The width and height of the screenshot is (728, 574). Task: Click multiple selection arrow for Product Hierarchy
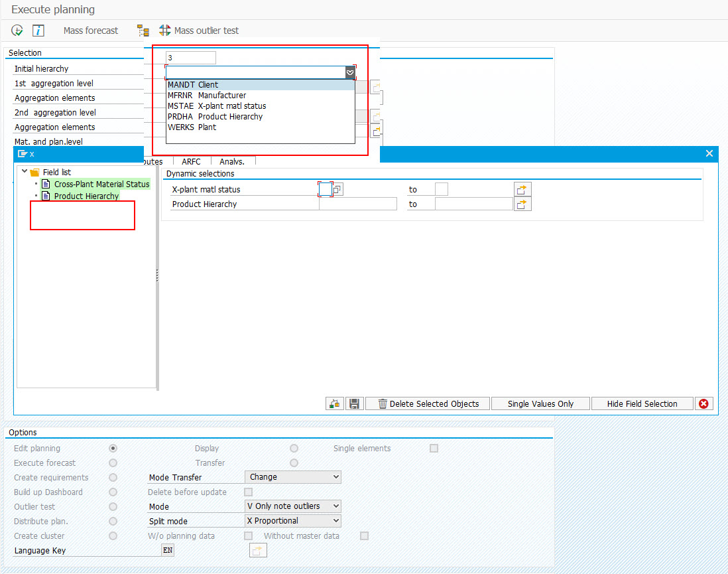(x=522, y=204)
